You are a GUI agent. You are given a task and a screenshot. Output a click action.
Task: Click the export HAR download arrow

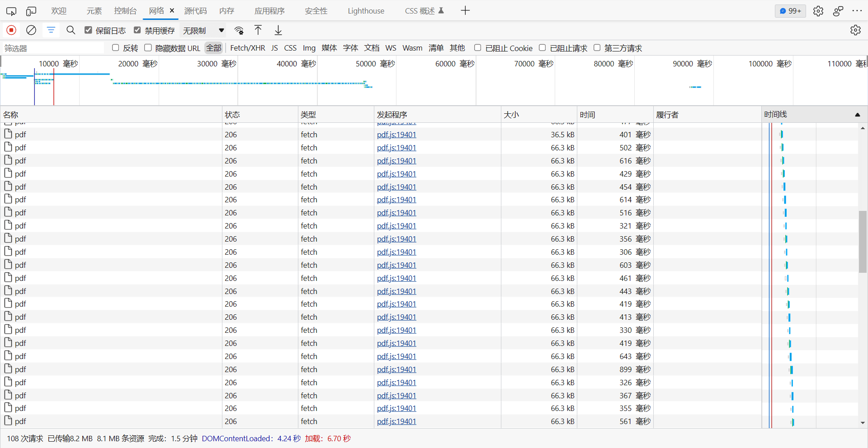tap(278, 30)
